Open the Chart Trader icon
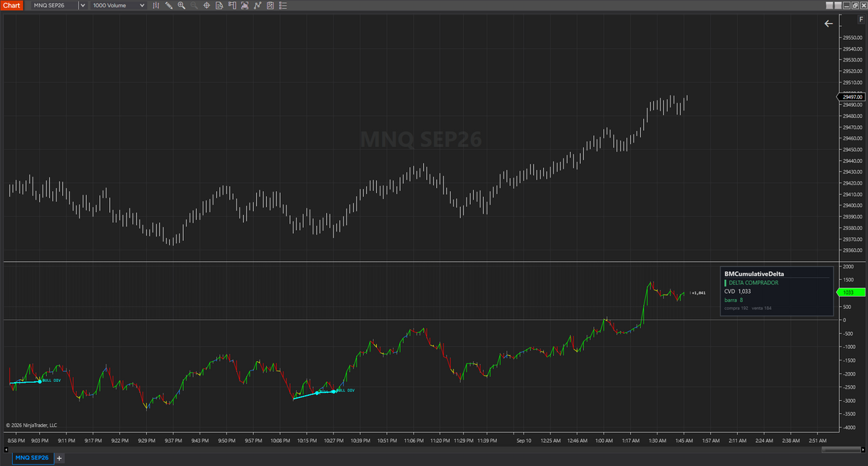The height and width of the screenshot is (466, 868). (232, 5)
